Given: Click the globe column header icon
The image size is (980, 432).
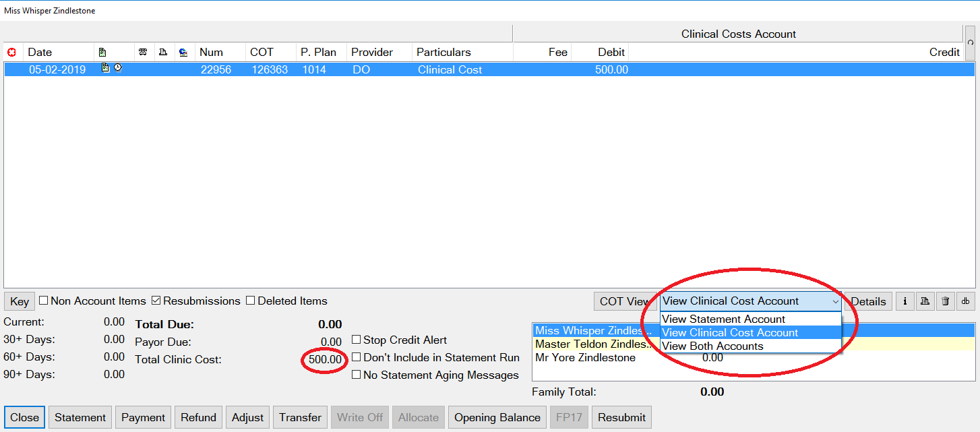Looking at the screenshot, I should pyautogui.click(x=183, y=52).
